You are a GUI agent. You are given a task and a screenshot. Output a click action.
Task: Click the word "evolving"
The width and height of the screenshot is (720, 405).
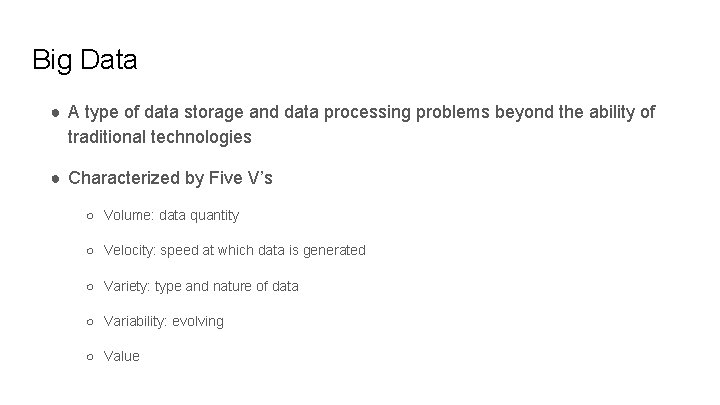tap(198, 321)
